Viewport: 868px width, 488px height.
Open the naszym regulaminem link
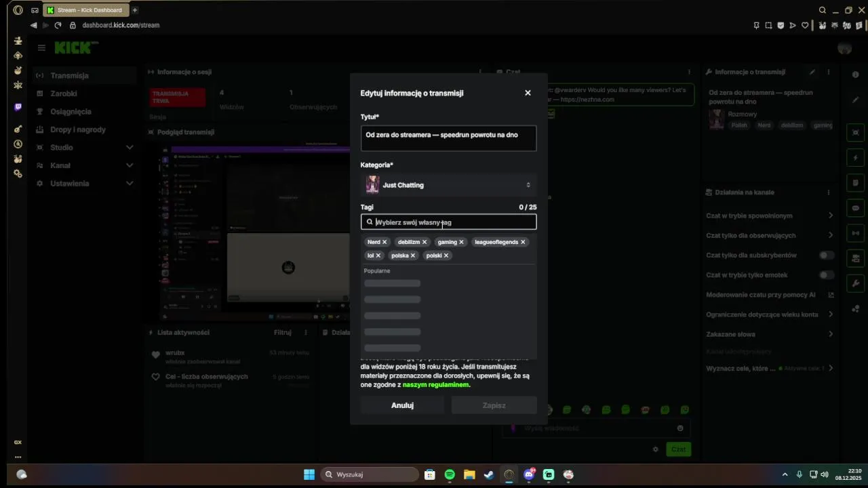point(435,385)
